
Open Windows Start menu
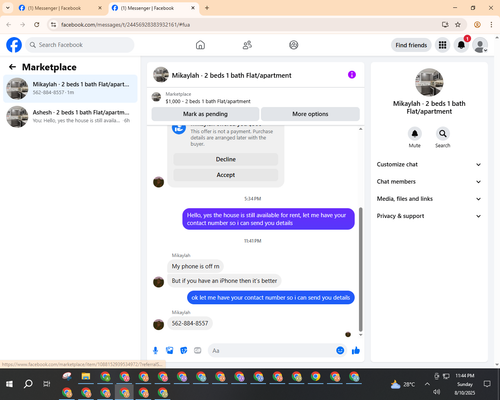(9, 384)
